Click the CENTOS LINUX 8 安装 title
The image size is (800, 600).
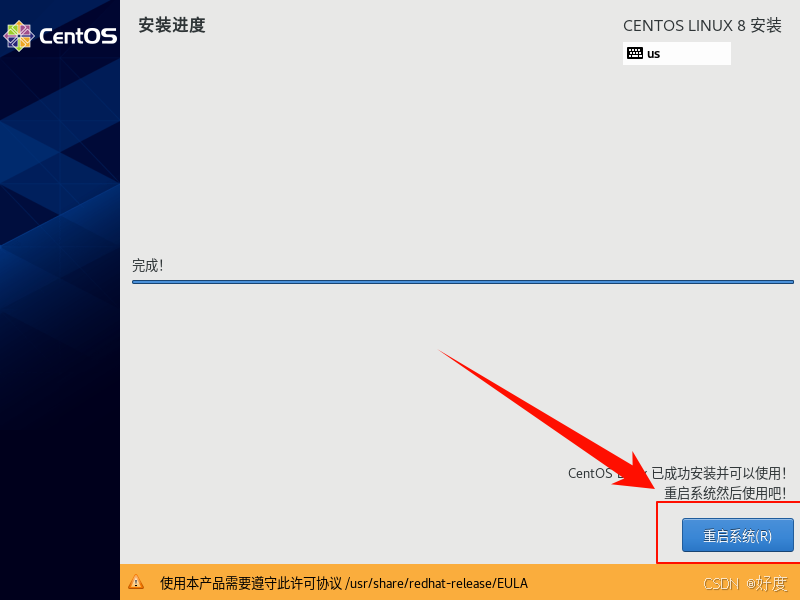click(x=702, y=26)
